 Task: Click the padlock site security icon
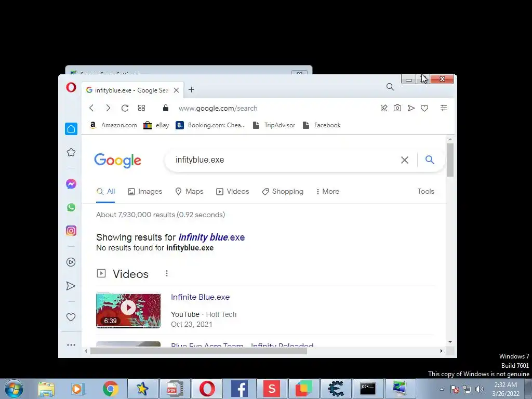coord(166,108)
